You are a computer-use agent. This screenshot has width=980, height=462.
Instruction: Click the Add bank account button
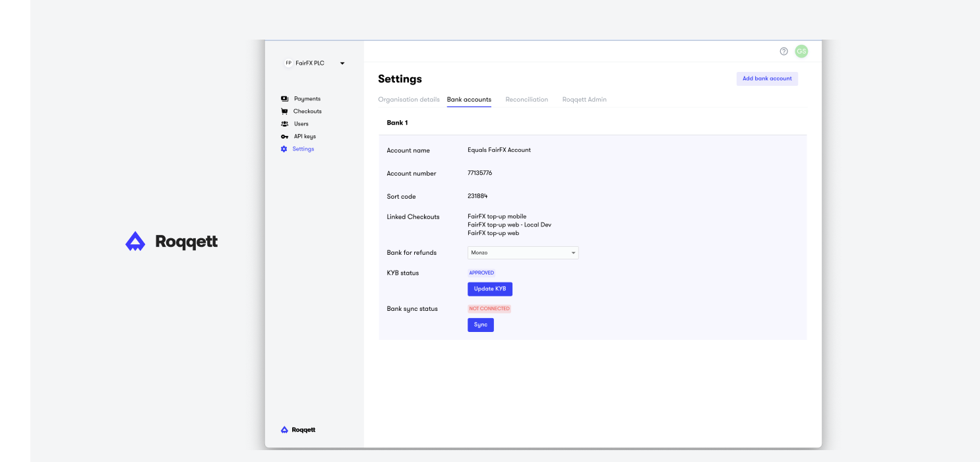point(767,79)
